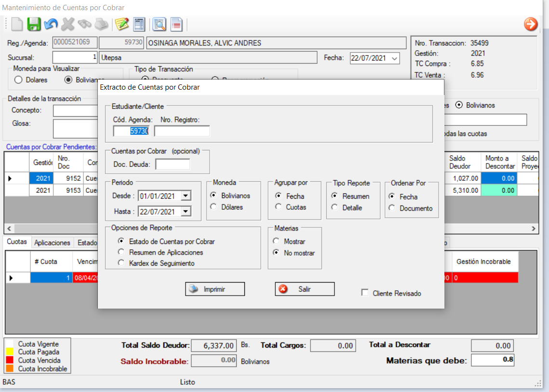Click the Nro. Registro input field
Viewport: 549px width, 392px height.
click(182, 131)
